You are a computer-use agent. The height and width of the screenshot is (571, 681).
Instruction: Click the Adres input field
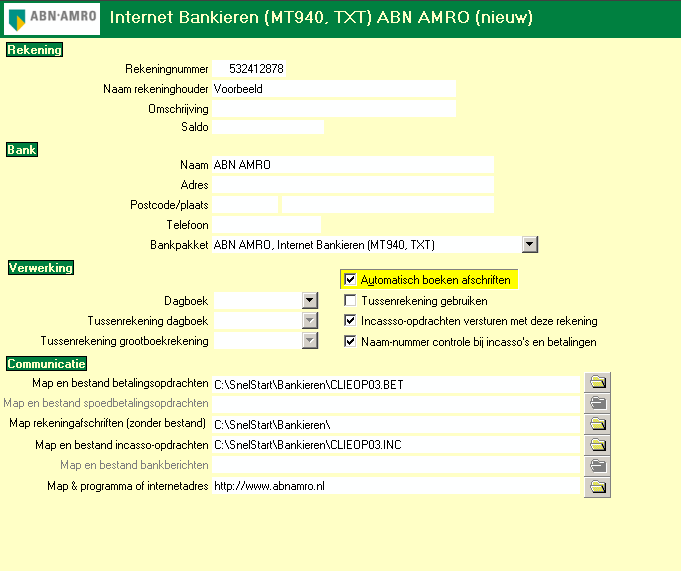[353, 185]
